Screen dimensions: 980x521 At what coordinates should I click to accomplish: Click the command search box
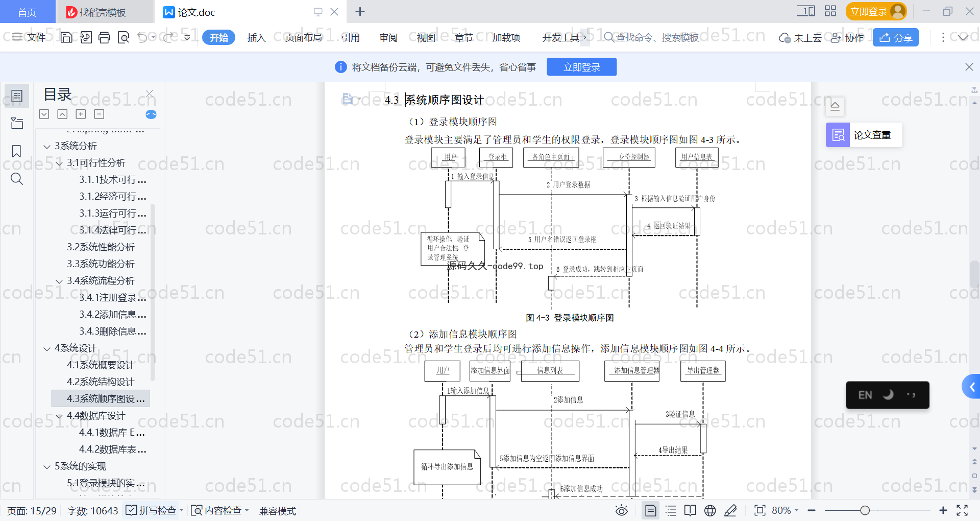point(651,37)
